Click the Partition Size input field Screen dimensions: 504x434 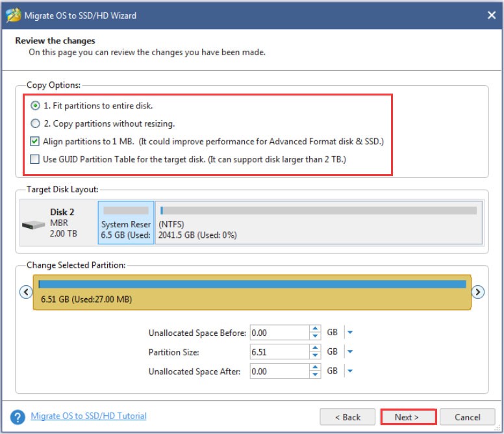[x=280, y=352]
